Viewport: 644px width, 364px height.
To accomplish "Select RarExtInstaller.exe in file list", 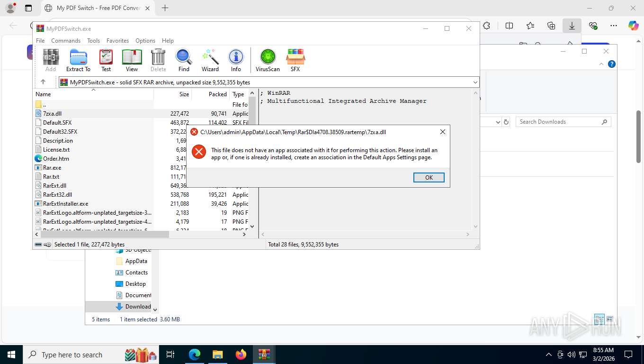I will click(x=65, y=203).
